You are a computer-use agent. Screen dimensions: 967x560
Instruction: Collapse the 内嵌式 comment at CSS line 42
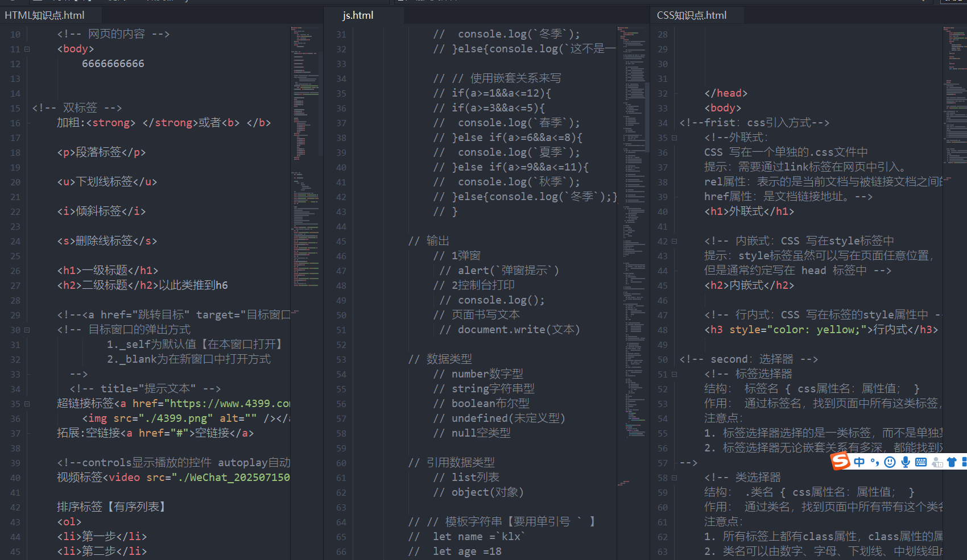pos(674,241)
